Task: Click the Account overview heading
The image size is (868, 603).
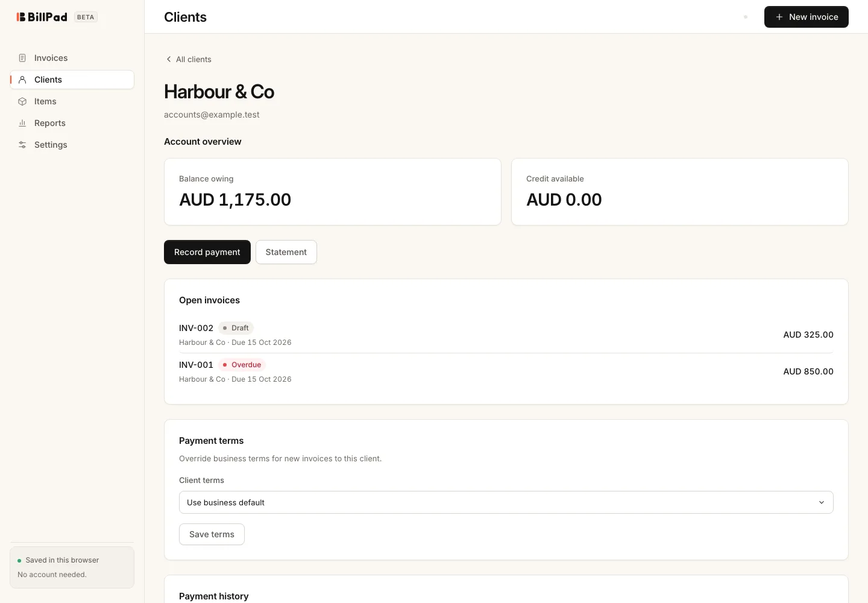Action: (203, 142)
